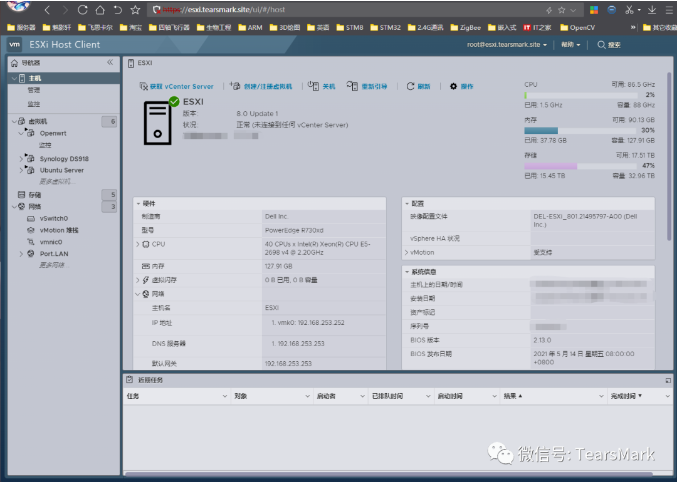
Task: Select the Synology DS918 virtual machine
Action: pyautogui.click(x=64, y=159)
